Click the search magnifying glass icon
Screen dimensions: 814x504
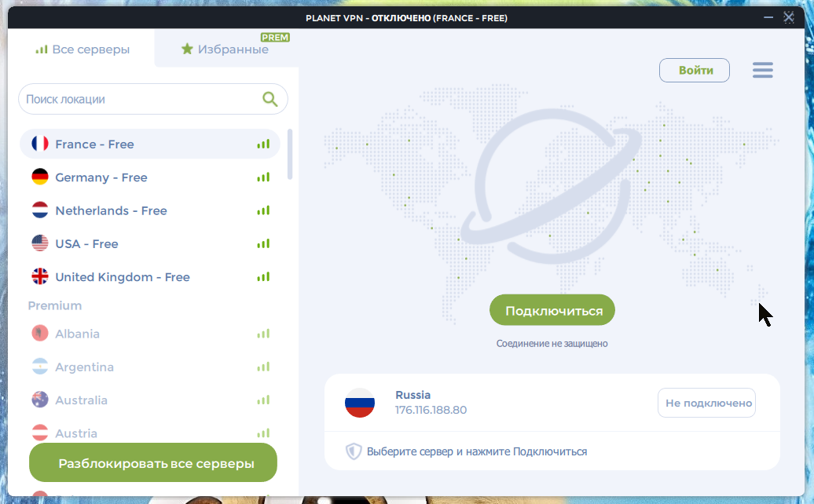point(270,99)
